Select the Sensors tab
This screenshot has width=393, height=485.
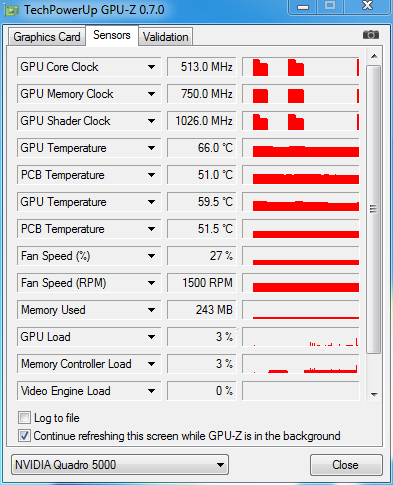(x=112, y=35)
